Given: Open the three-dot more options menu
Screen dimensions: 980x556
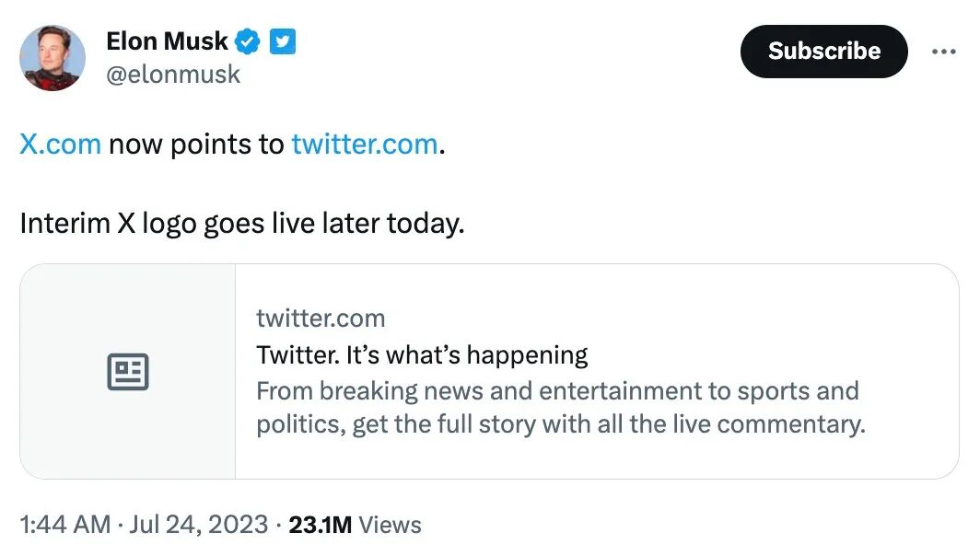Looking at the screenshot, I should [x=944, y=52].
